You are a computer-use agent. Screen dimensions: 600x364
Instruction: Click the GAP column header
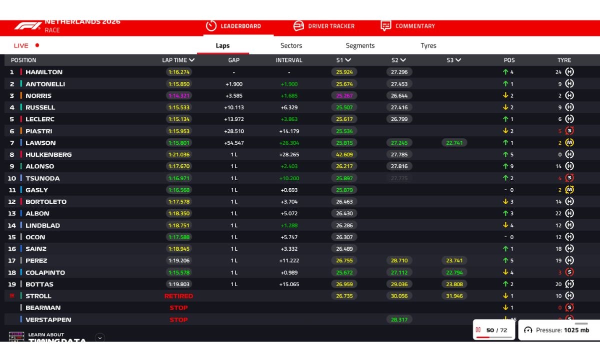[234, 60]
